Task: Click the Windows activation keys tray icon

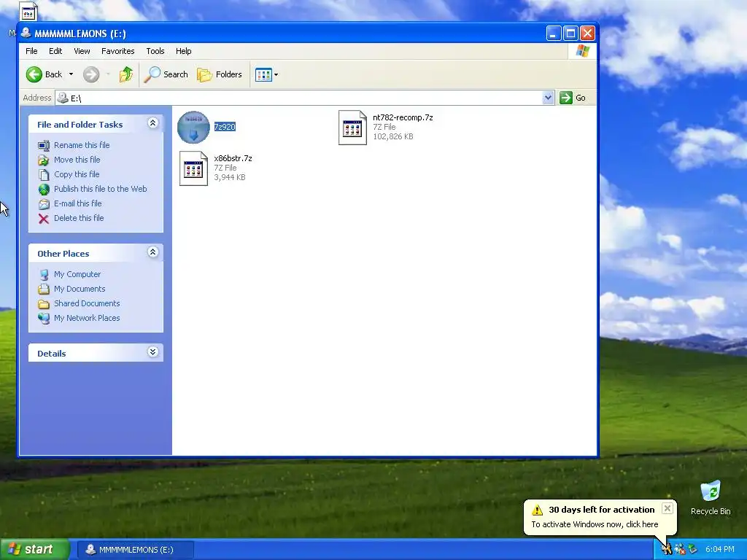Action: point(666,550)
